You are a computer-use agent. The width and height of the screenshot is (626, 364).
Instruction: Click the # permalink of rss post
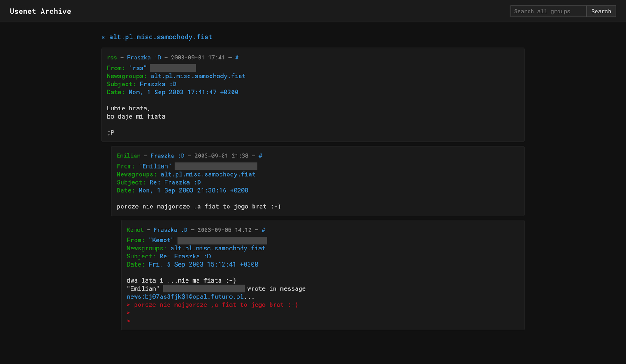click(237, 58)
